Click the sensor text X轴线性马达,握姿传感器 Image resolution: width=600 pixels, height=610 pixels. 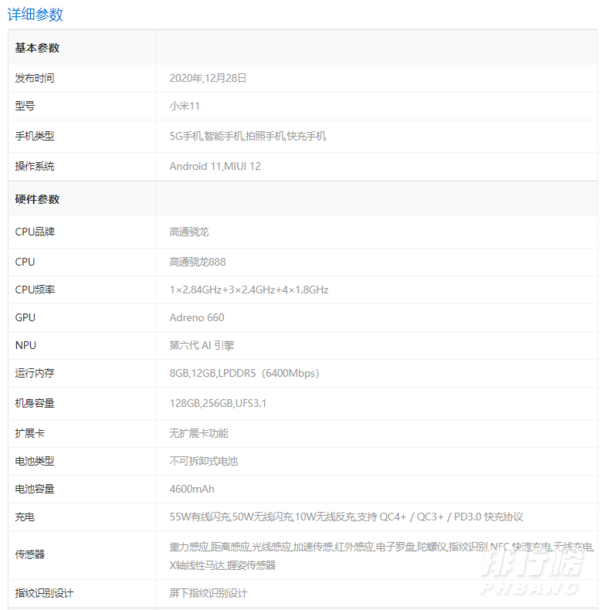pyautogui.click(x=223, y=565)
